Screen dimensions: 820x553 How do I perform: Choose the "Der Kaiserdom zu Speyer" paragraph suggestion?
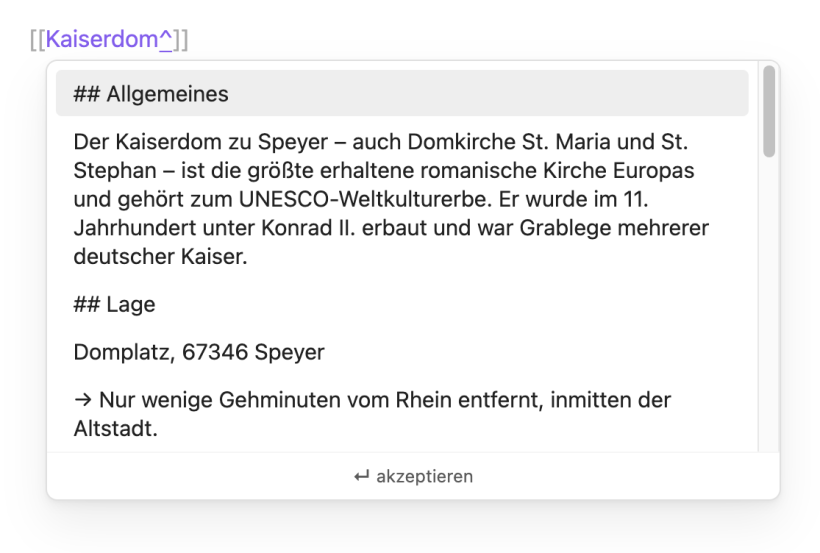[x=402, y=199]
